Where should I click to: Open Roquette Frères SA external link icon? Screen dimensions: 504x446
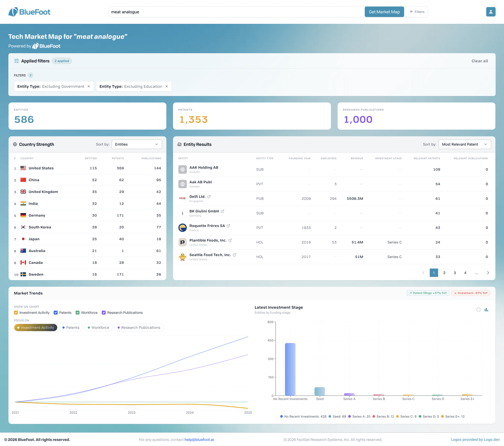(x=228, y=226)
